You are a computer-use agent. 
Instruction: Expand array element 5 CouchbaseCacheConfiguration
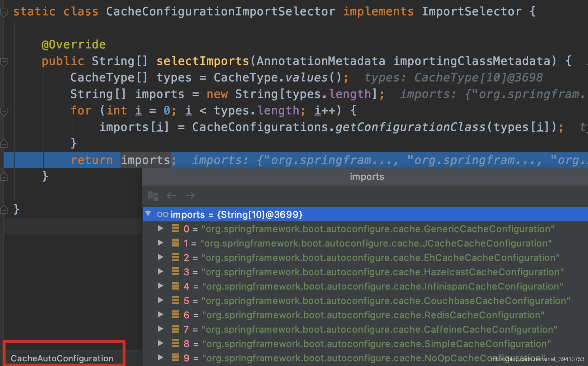160,300
